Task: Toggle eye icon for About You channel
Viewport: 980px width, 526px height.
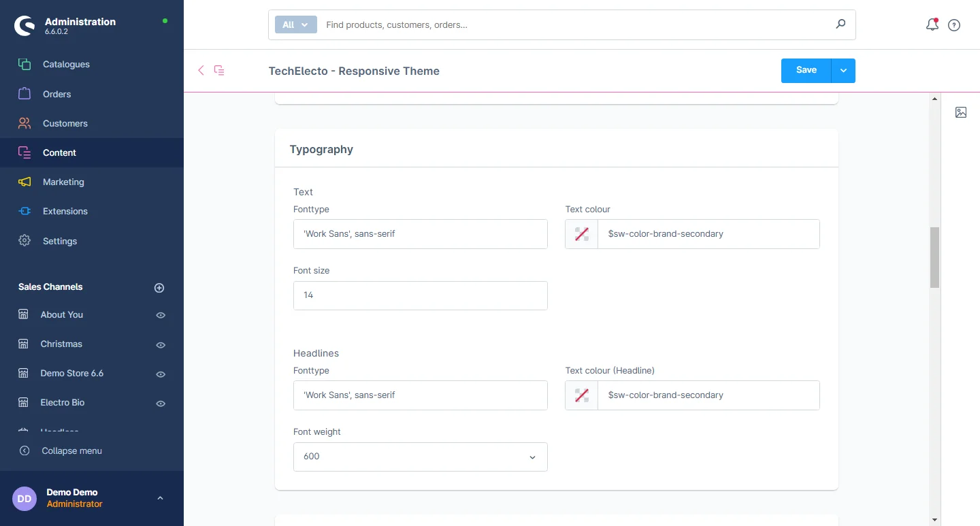Action: point(161,315)
